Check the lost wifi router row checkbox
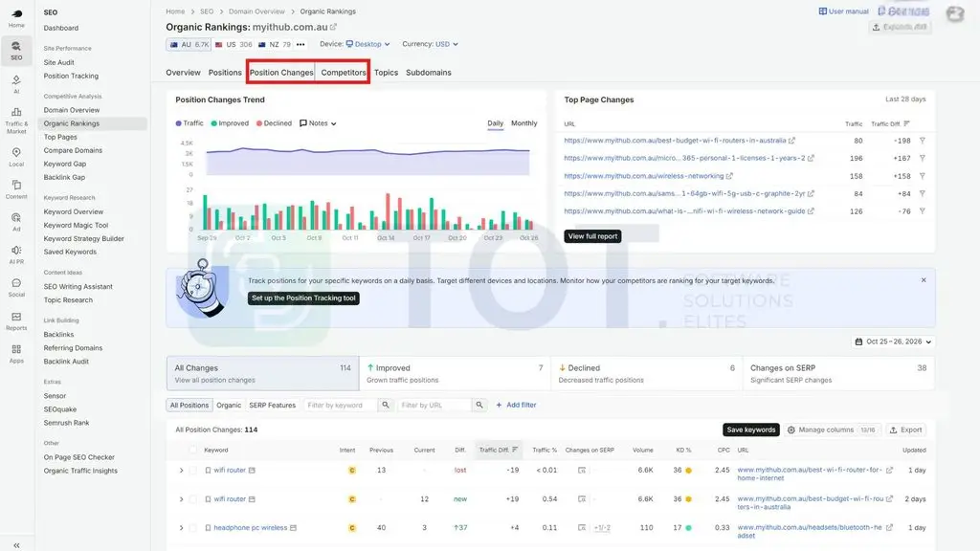This screenshot has height=551, width=980. (193, 470)
